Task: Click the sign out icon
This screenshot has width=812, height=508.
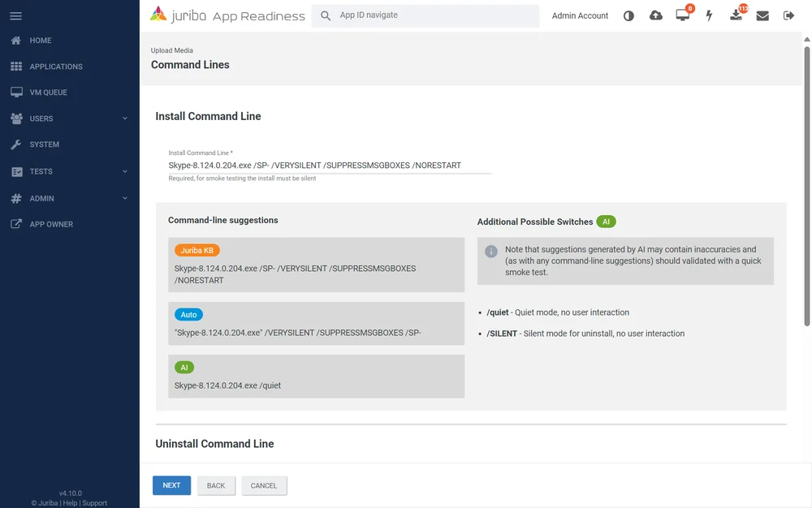Action: point(788,16)
